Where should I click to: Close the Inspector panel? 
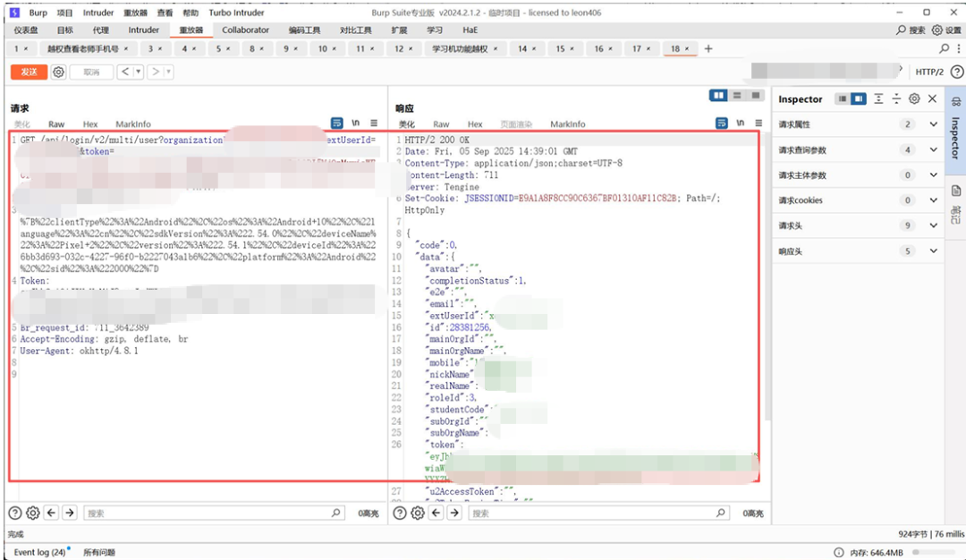(932, 98)
